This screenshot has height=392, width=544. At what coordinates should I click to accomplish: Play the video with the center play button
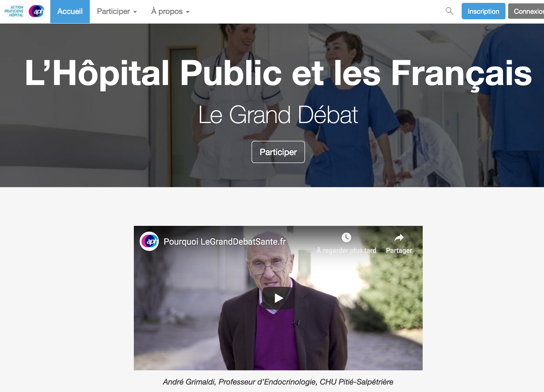[x=278, y=298]
